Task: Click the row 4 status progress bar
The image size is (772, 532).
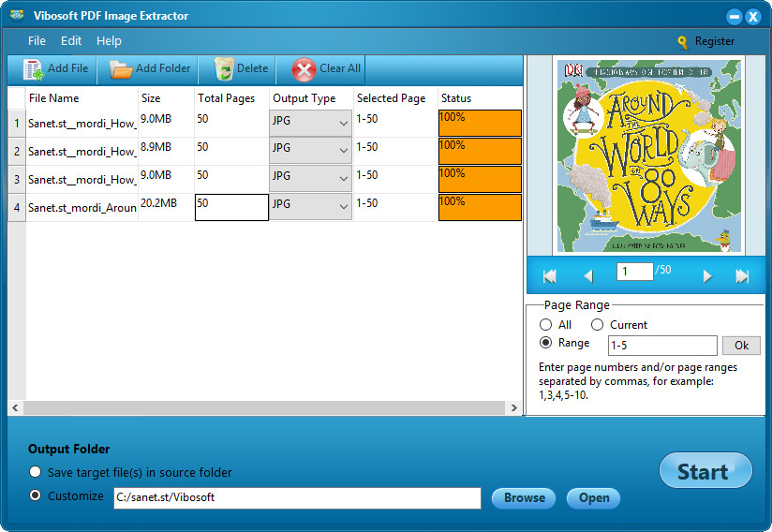Action: pos(480,207)
